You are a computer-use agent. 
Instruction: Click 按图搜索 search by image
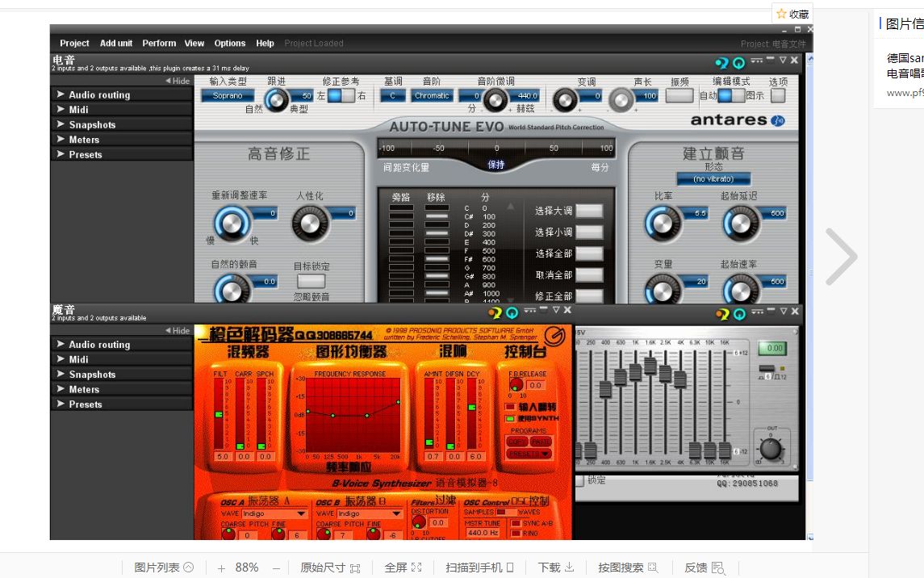(x=627, y=568)
